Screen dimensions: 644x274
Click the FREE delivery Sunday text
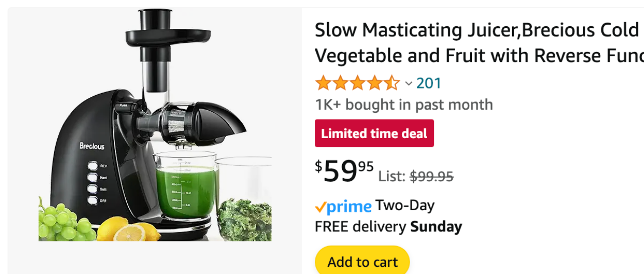[388, 227]
